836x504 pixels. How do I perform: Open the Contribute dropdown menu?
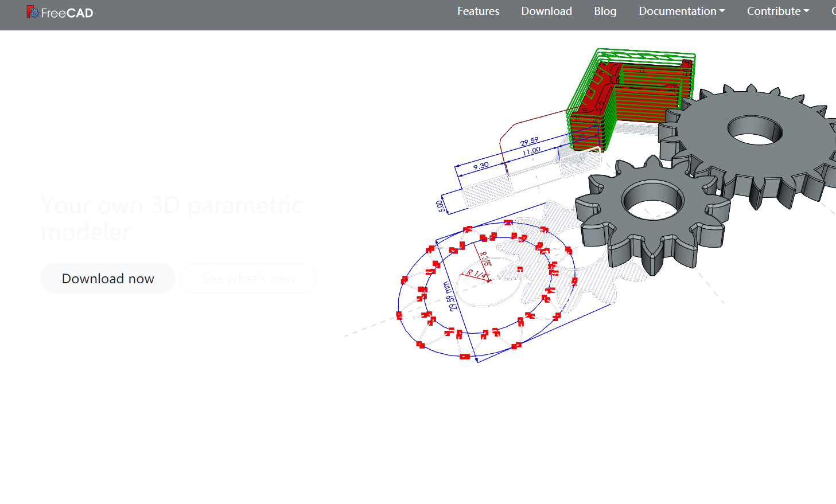point(777,11)
